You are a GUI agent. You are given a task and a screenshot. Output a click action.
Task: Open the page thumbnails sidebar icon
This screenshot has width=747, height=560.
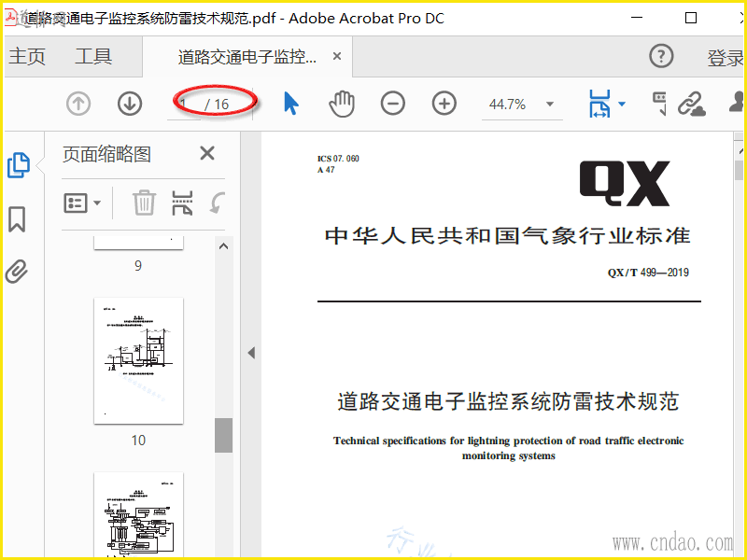pos(19,165)
